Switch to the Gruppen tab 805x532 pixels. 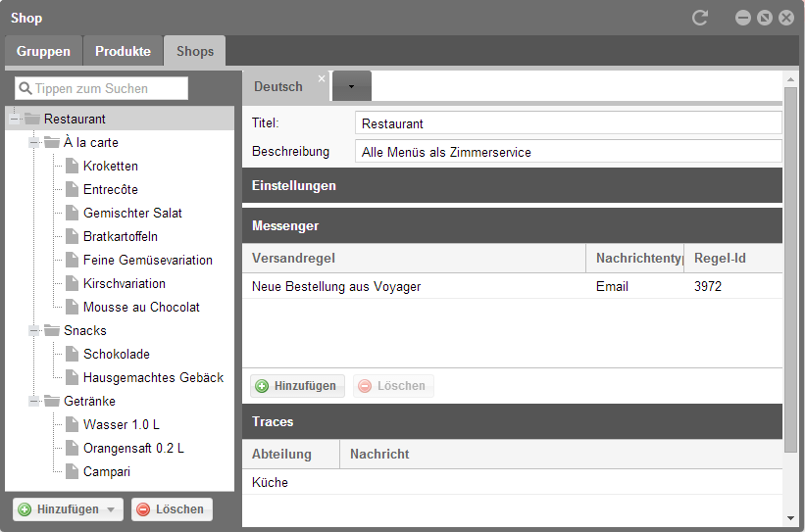(x=43, y=51)
